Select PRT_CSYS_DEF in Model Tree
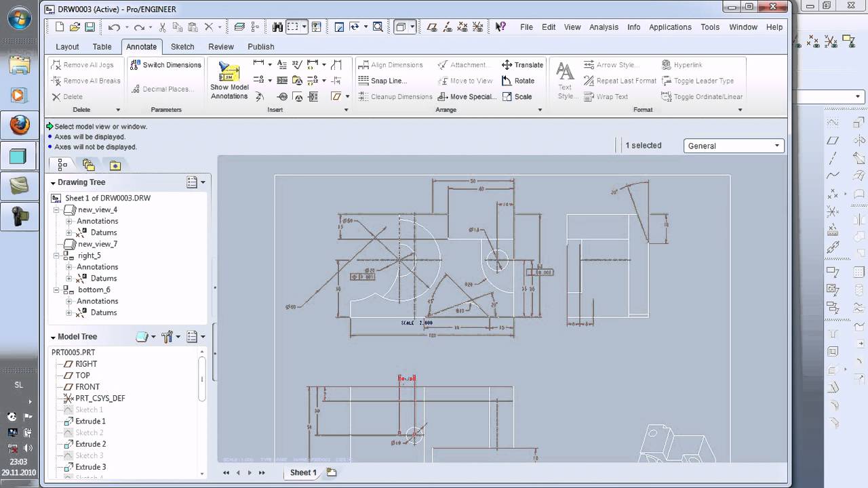This screenshot has width=868, height=488. coord(100,399)
